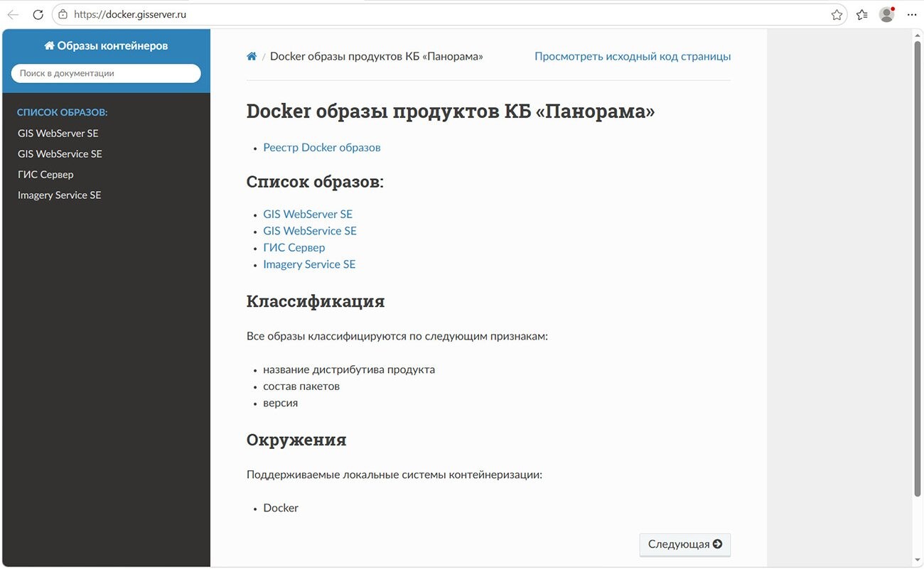Open Просмотреть исходный код страницы link
Image resolution: width=924 pixels, height=569 pixels.
pyautogui.click(x=633, y=56)
